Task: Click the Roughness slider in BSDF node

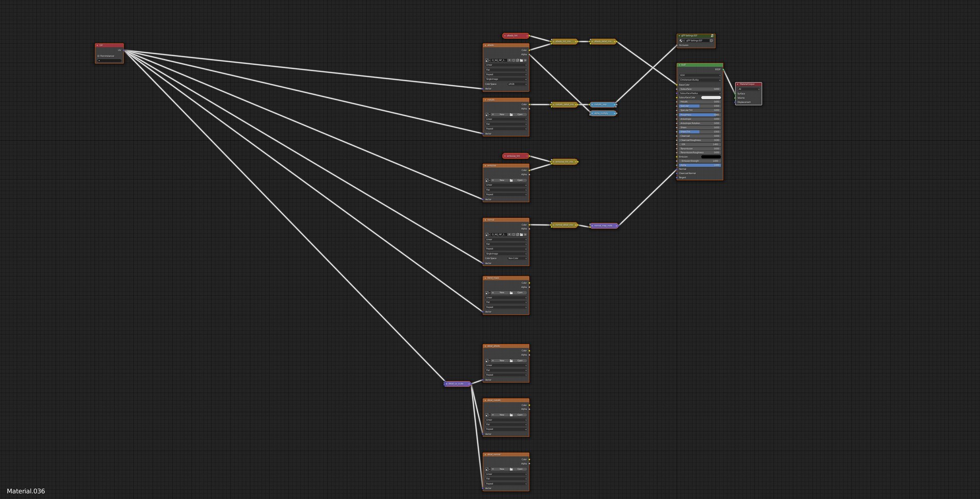Action: pyautogui.click(x=700, y=115)
